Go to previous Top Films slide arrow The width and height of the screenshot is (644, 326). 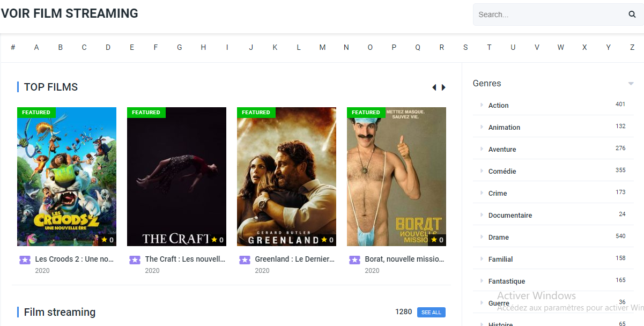tap(434, 87)
